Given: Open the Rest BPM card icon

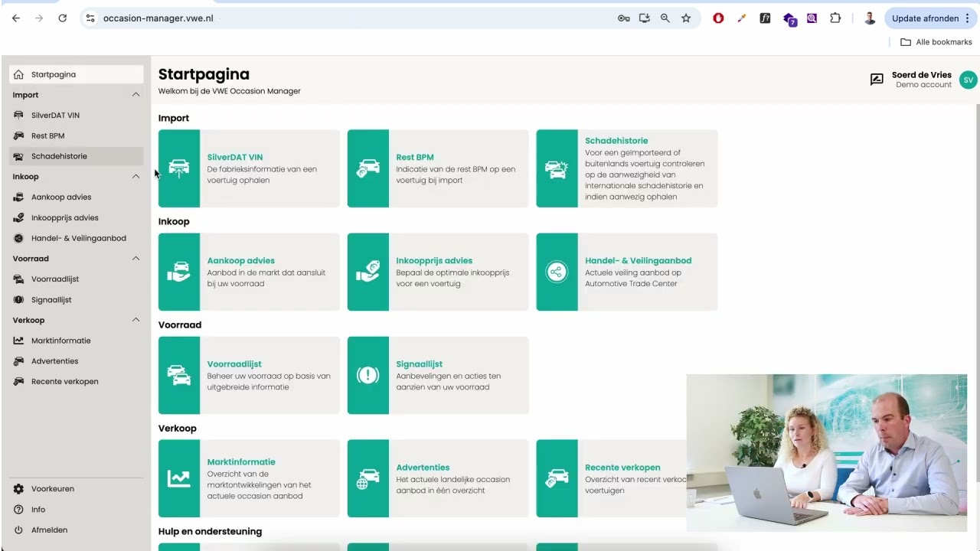Looking at the screenshot, I should click(368, 168).
